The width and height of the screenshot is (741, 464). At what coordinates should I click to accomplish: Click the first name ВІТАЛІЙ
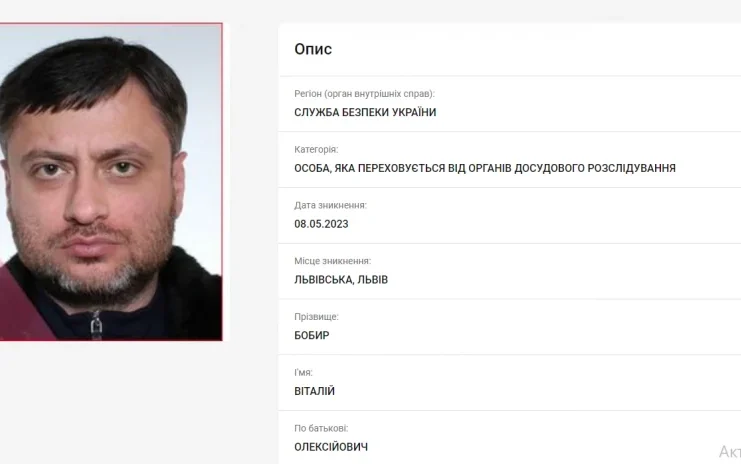click(314, 391)
